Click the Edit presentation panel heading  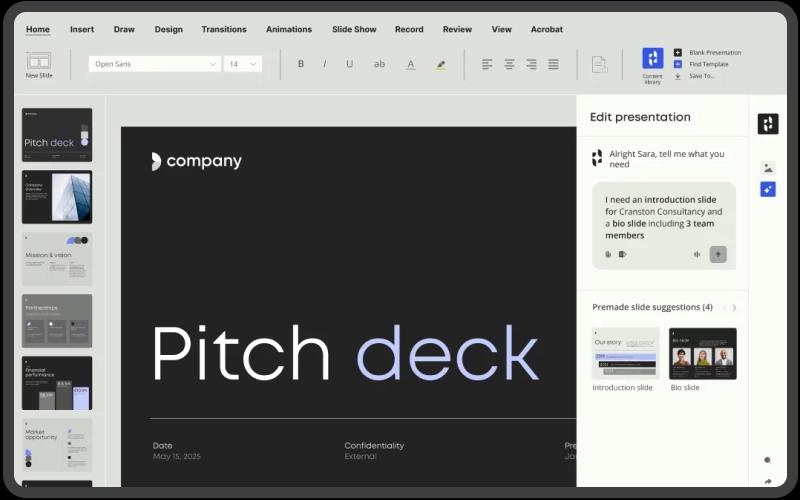point(640,117)
